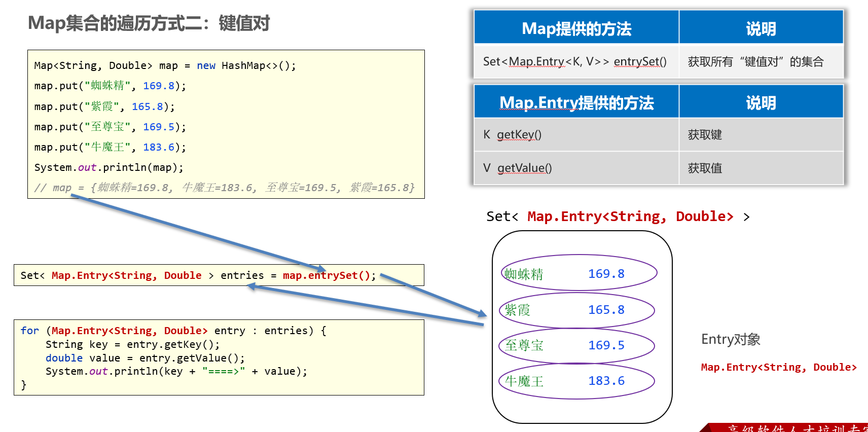868x432 pixels.
Task: Select the '获取值' cell
Action: coord(761,168)
